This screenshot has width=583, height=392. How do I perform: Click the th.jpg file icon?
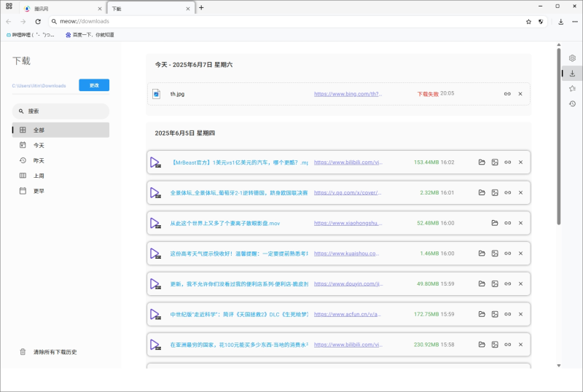156,94
